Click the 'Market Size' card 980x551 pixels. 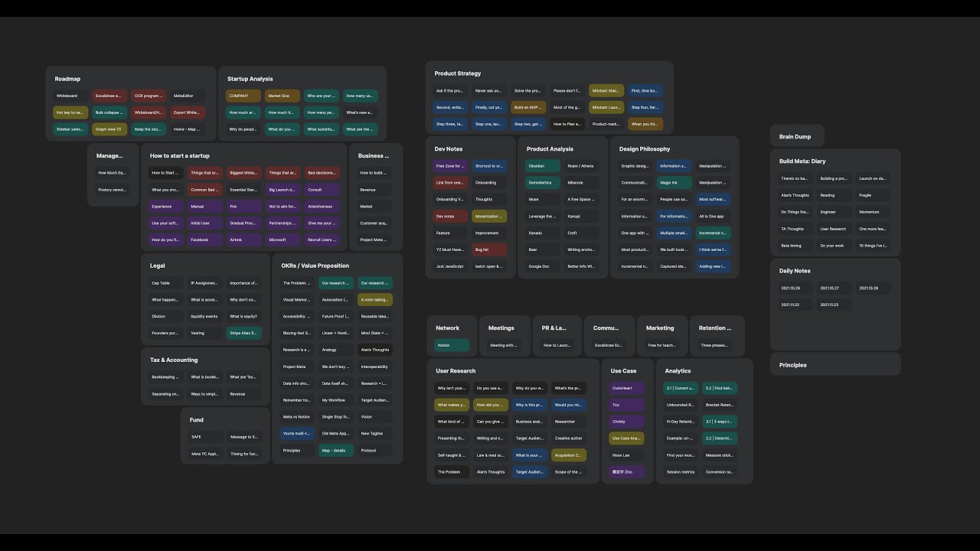pos(282,96)
